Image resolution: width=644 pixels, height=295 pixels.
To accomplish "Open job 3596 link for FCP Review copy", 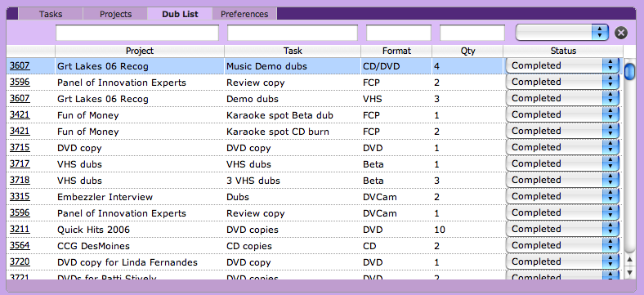I will 20,83.
